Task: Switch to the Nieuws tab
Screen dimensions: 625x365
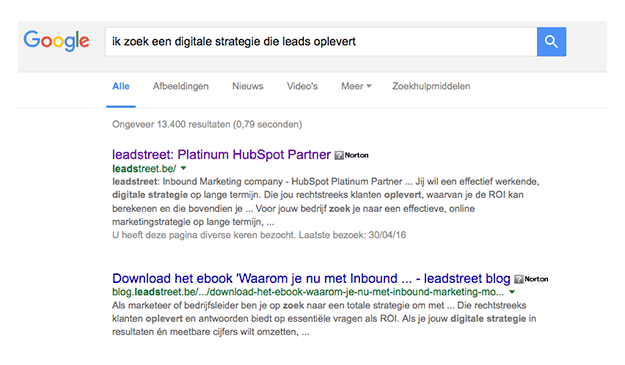Action: [x=248, y=86]
